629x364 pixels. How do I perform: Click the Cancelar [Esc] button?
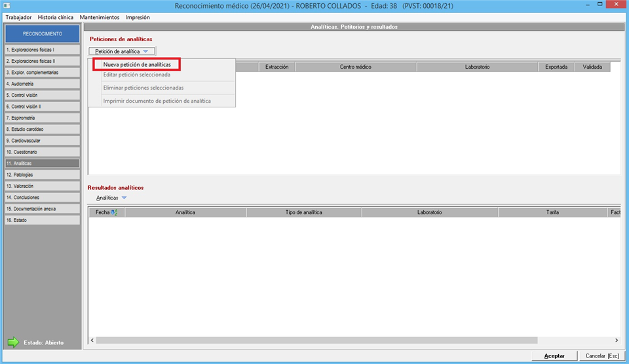click(600, 356)
